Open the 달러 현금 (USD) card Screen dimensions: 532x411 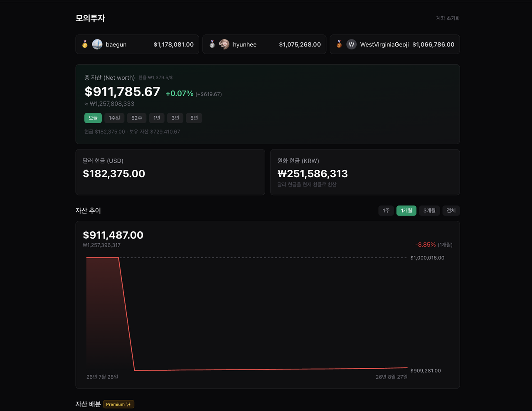[x=170, y=172]
